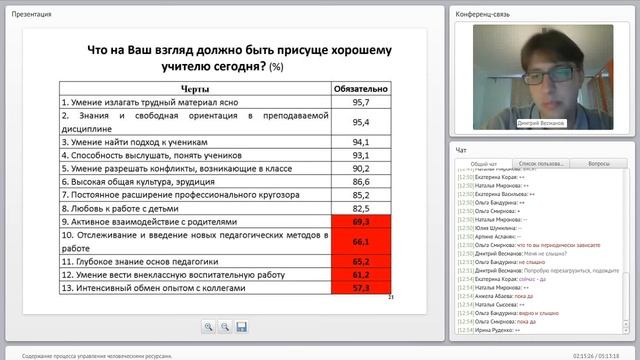Switch to the Общий чат tab
The height and width of the screenshot is (360, 640).
click(x=484, y=164)
